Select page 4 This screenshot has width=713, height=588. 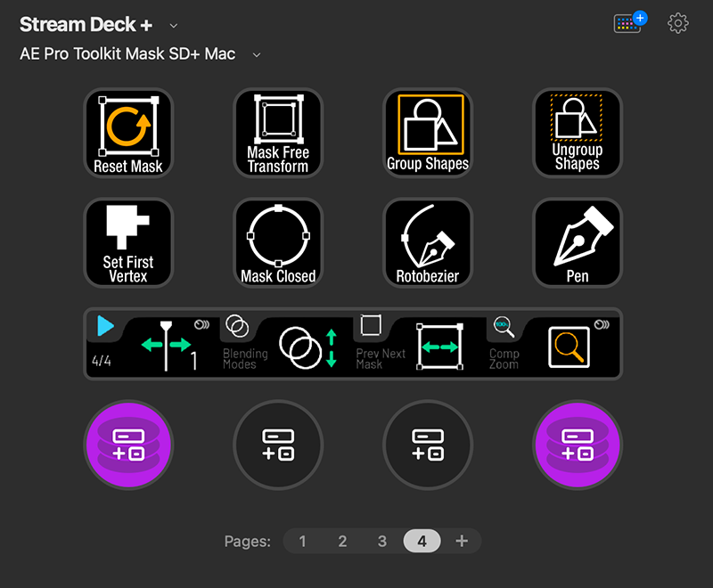(422, 541)
